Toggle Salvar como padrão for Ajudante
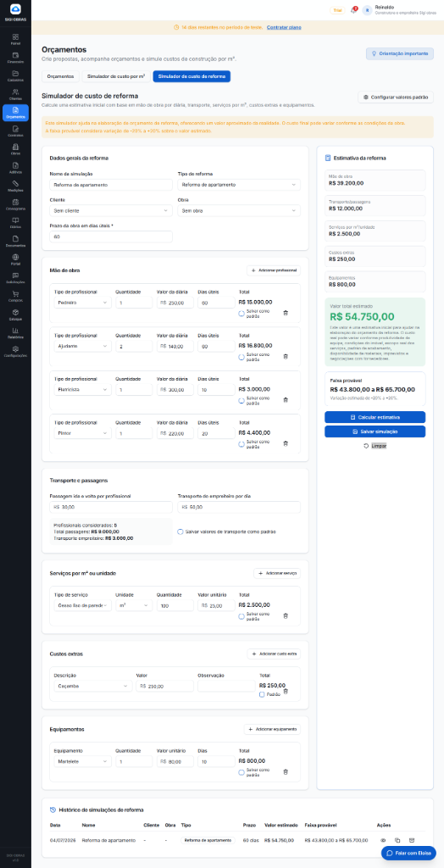The width and height of the screenshot is (444, 868). [241, 357]
